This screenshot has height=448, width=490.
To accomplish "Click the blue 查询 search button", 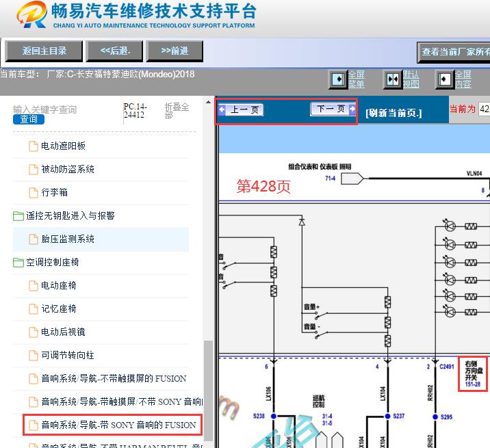I will coord(29,119).
